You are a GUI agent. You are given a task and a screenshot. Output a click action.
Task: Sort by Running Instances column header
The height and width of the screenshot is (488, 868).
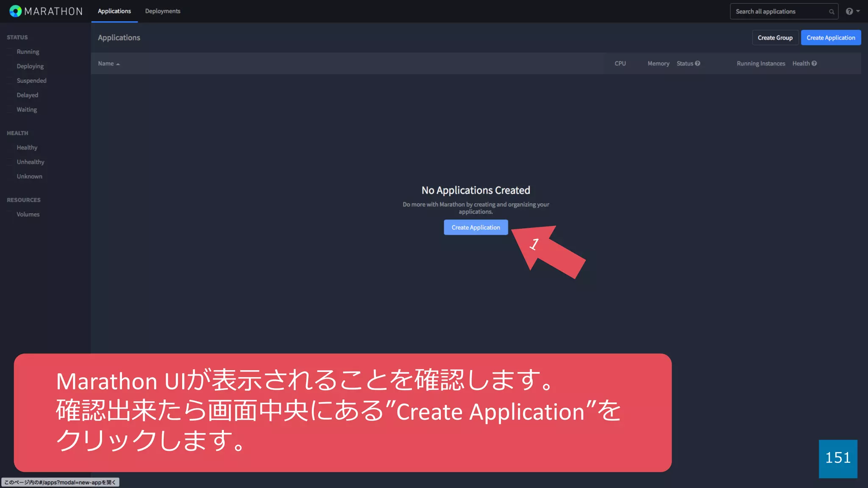[x=761, y=64]
